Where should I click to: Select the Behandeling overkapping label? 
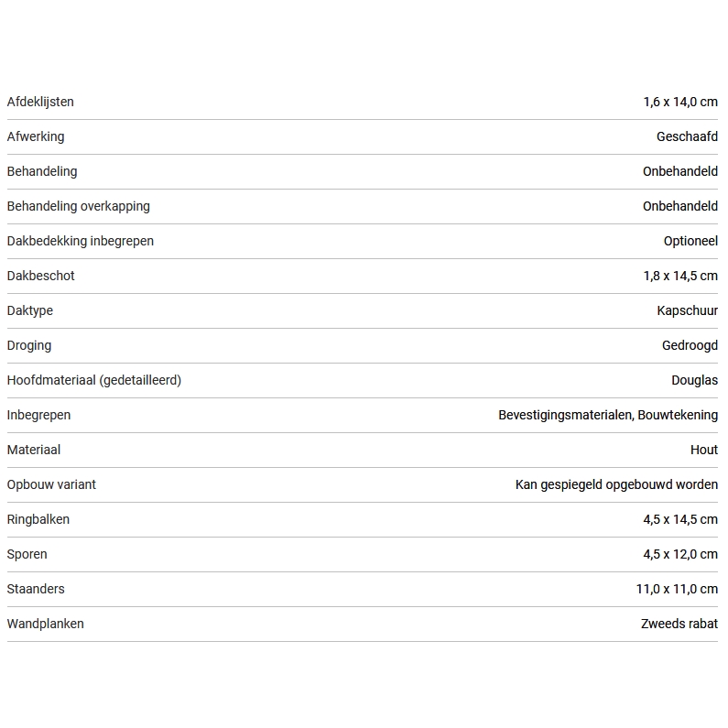[78, 206]
